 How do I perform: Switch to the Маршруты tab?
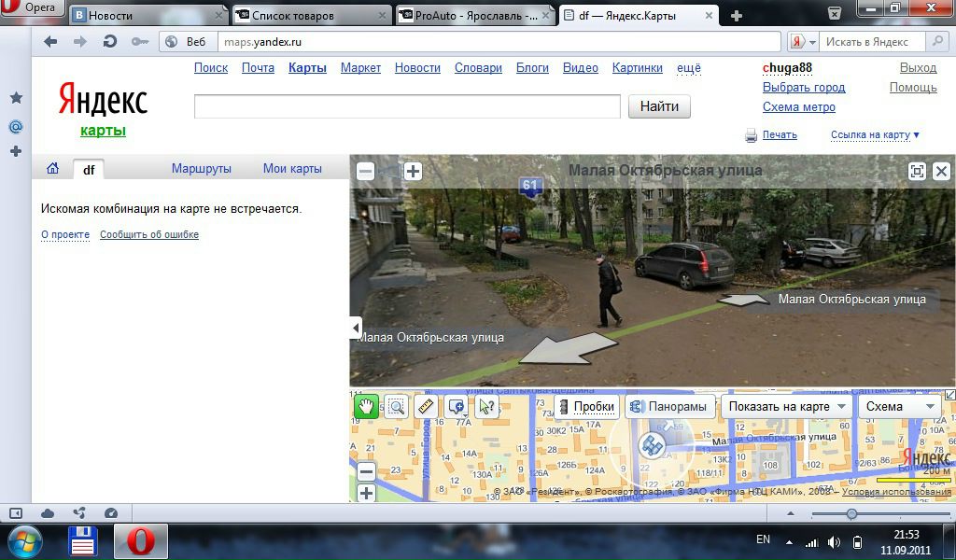[201, 169]
